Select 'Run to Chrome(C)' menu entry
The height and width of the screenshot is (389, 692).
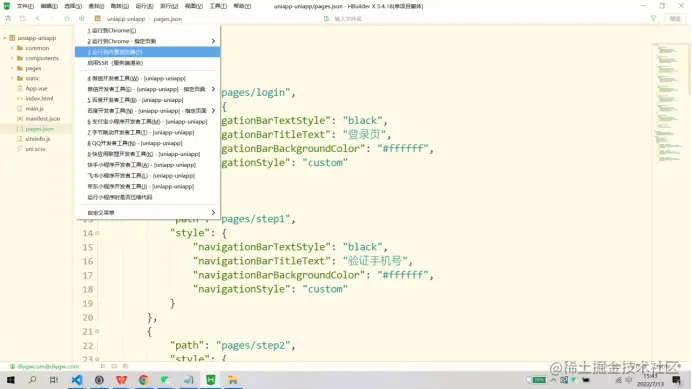147,30
